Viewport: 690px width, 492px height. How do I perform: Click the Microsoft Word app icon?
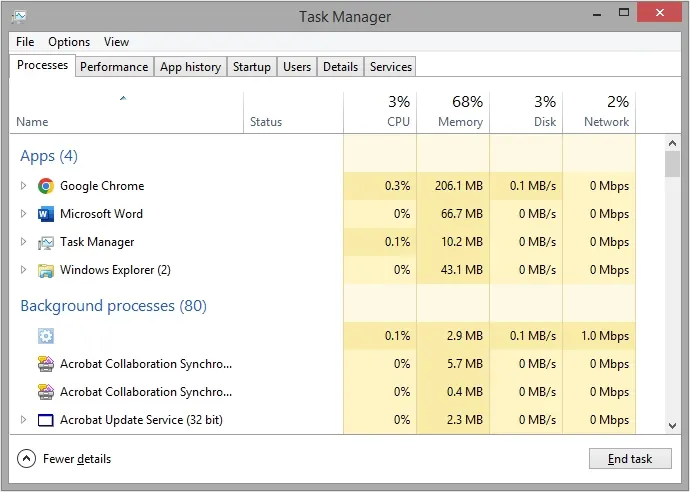pos(46,214)
